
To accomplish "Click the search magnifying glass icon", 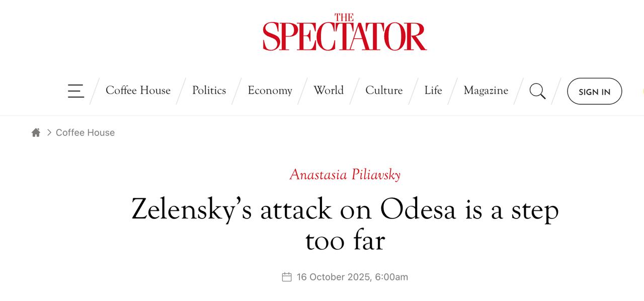I will tap(537, 91).
